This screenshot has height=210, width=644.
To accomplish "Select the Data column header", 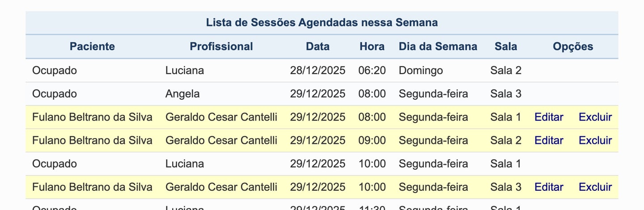I will [x=318, y=46].
